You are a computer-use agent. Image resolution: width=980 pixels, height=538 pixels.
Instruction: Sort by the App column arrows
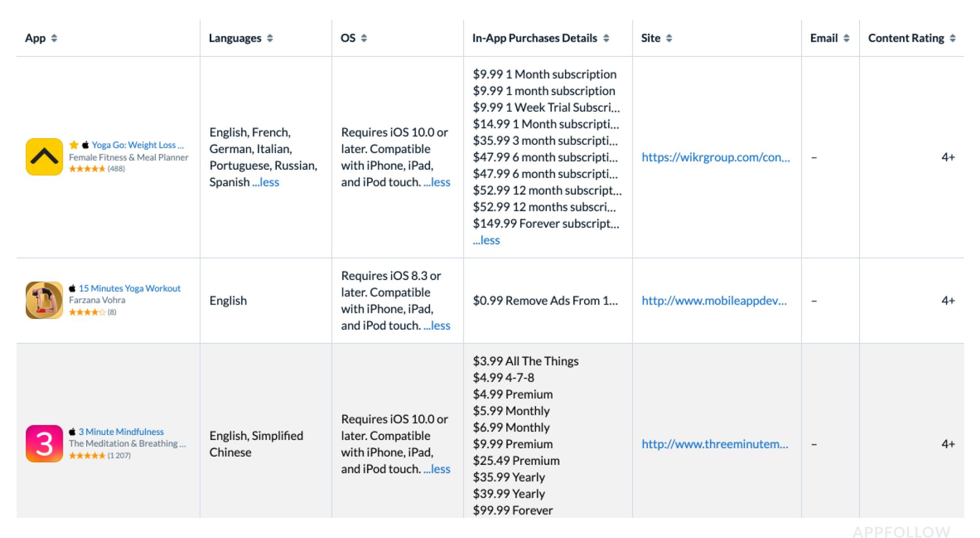[54, 38]
